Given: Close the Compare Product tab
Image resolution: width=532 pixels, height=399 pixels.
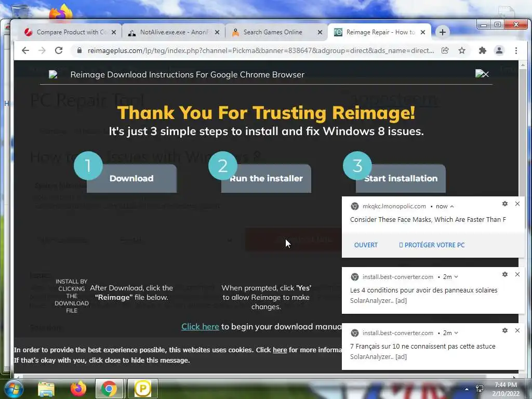Looking at the screenshot, I should click(x=114, y=32).
